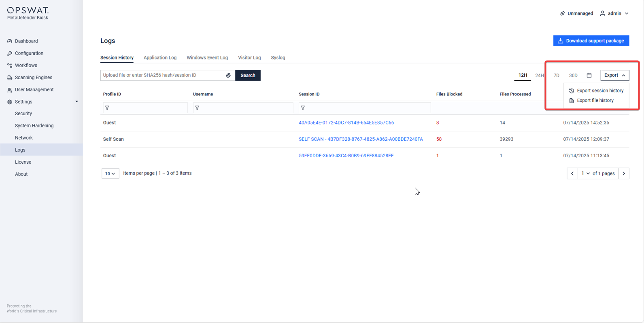Screen dimensions: 644x323
Task: Click the Unmanaged status label
Action: [x=580, y=13]
